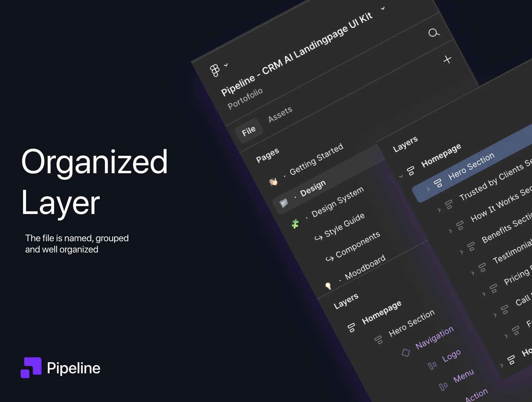Viewport: 532px width, 402px height.
Task: Click the lower Layers panel header
Action: (x=346, y=301)
